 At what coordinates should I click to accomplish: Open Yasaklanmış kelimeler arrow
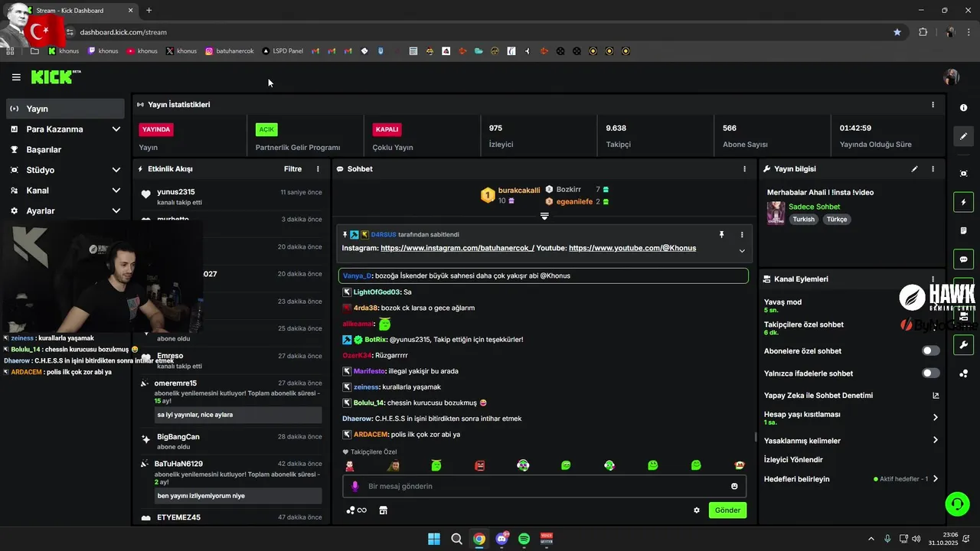coord(936,440)
